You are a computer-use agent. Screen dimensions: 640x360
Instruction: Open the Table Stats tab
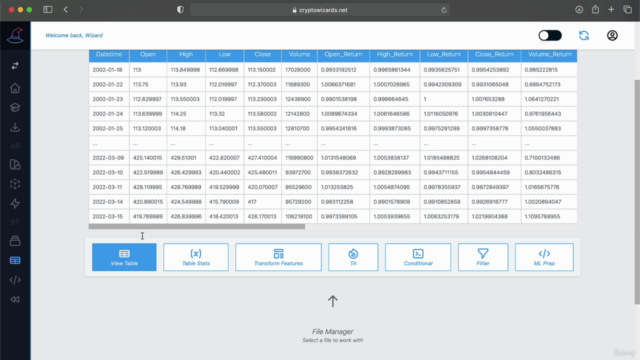[x=196, y=257]
